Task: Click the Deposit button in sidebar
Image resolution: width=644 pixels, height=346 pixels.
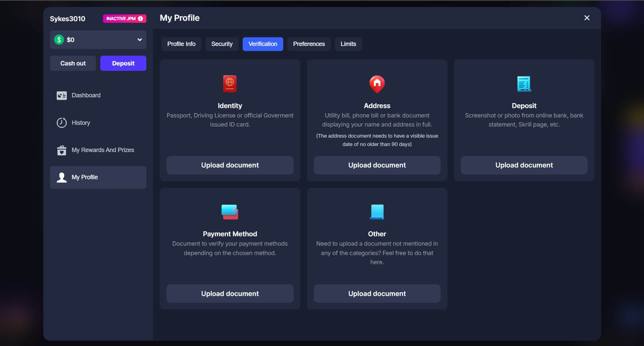Action: point(123,63)
